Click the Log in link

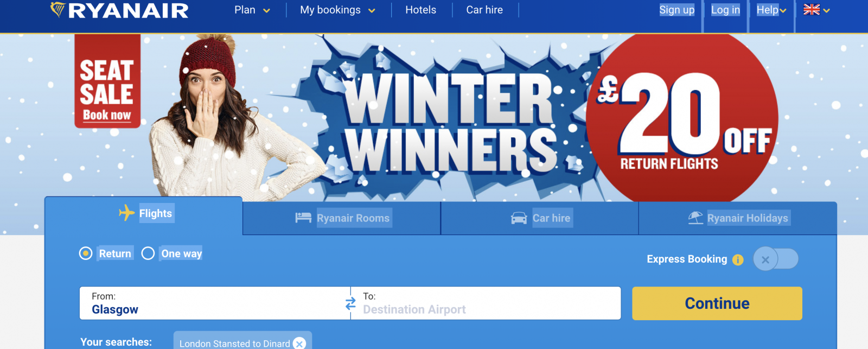pyautogui.click(x=725, y=10)
